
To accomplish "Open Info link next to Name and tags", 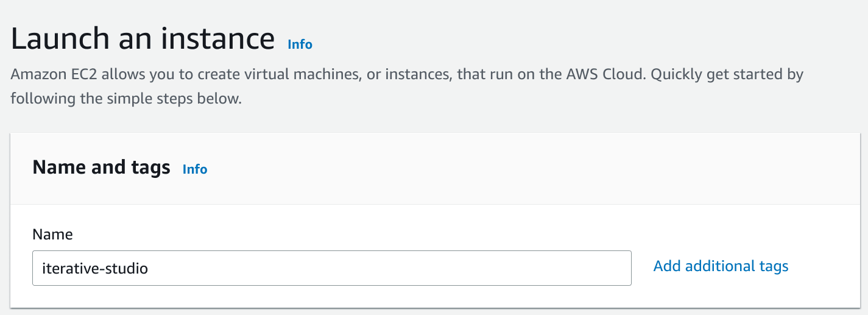I will coord(195,169).
